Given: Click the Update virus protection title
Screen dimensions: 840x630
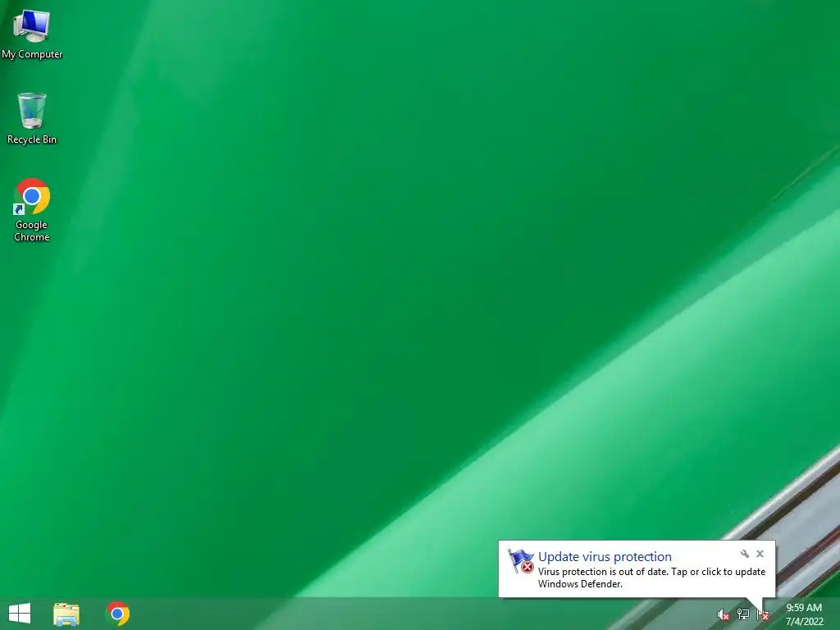Looking at the screenshot, I should pyautogui.click(x=605, y=557).
